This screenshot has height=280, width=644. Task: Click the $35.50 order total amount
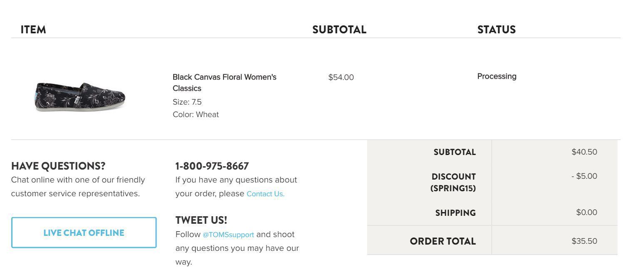[584, 241]
